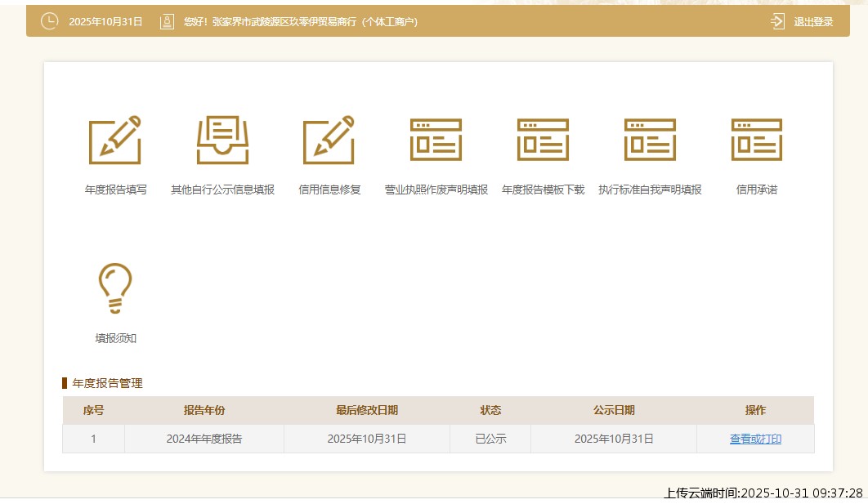
Task: Select the 信用承诺 icon
Action: click(x=756, y=140)
